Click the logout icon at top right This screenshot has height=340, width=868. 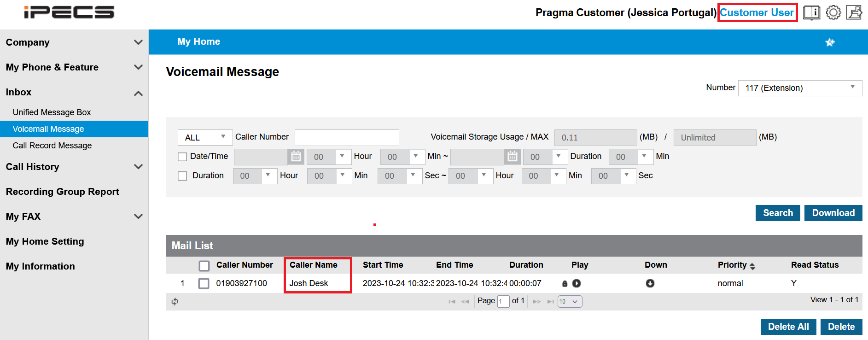pyautogui.click(x=854, y=12)
